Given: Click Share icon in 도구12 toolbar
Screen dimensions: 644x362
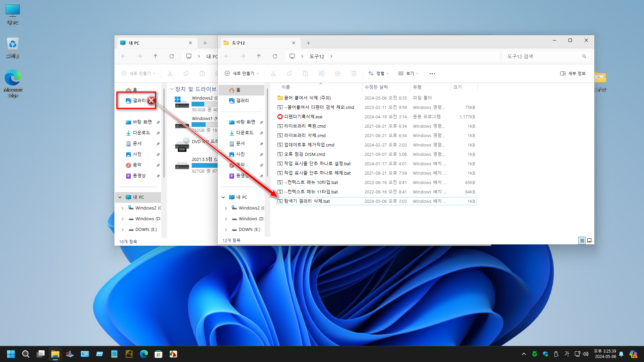Looking at the screenshot, I should point(338,73).
